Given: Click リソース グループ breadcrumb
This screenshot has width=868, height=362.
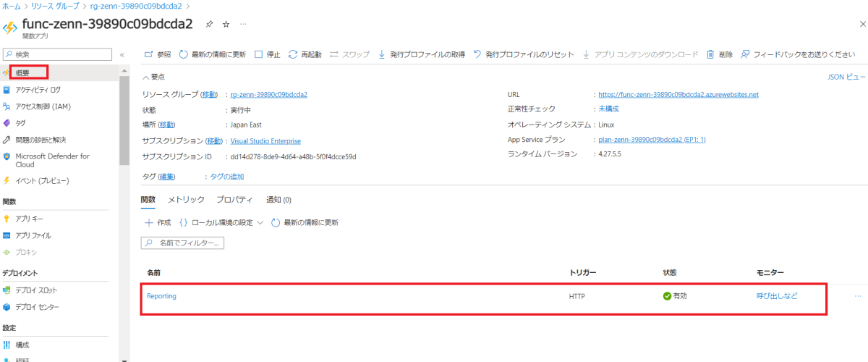Looking at the screenshot, I should [x=55, y=6].
